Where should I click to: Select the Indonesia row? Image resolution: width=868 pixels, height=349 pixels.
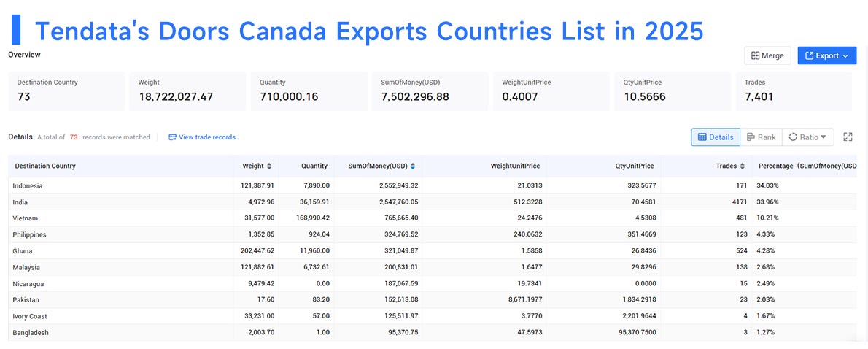tap(433, 185)
